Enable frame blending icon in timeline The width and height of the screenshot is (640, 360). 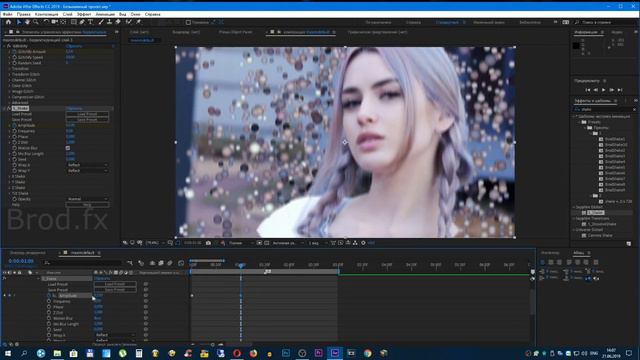[161, 263]
